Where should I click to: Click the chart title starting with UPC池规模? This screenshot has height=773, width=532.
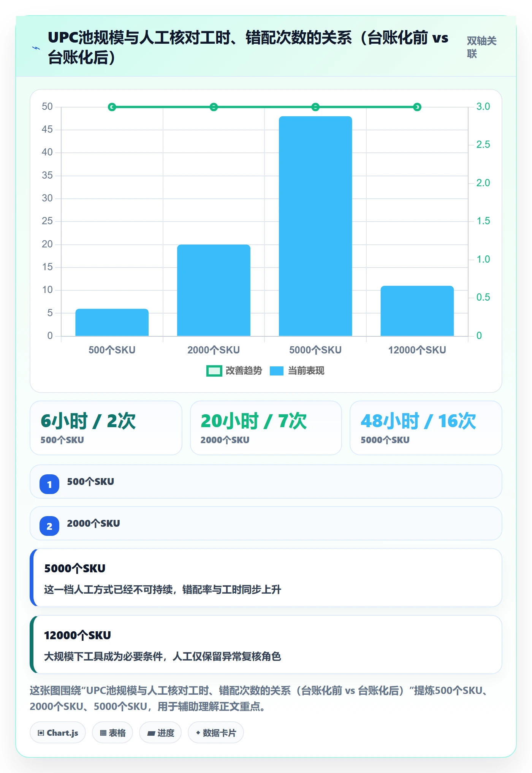click(248, 48)
